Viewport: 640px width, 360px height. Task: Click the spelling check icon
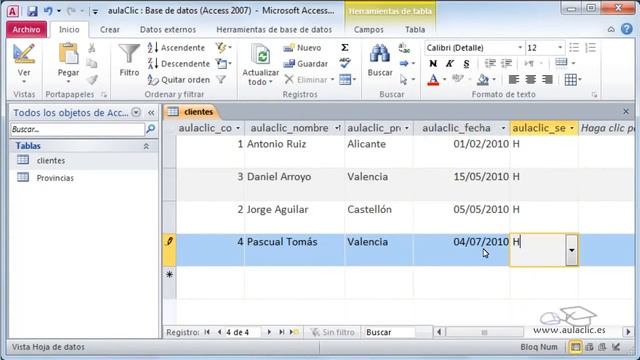344,63
